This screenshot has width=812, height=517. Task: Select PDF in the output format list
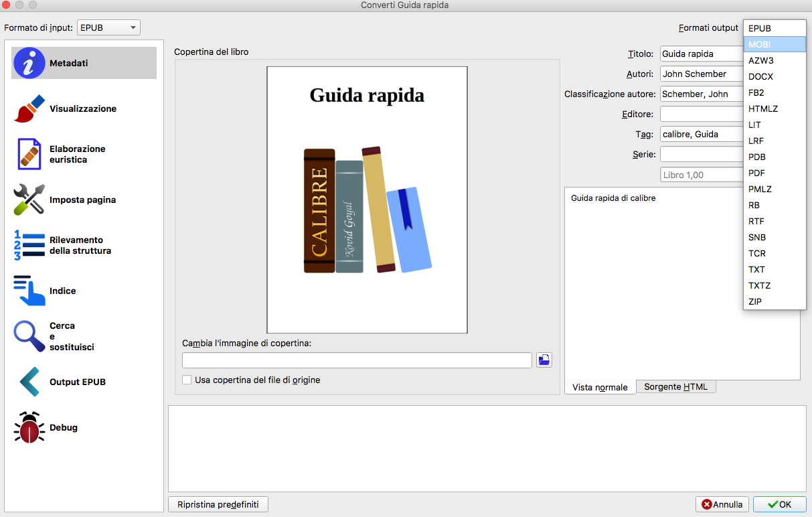click(x=774, y=173)
